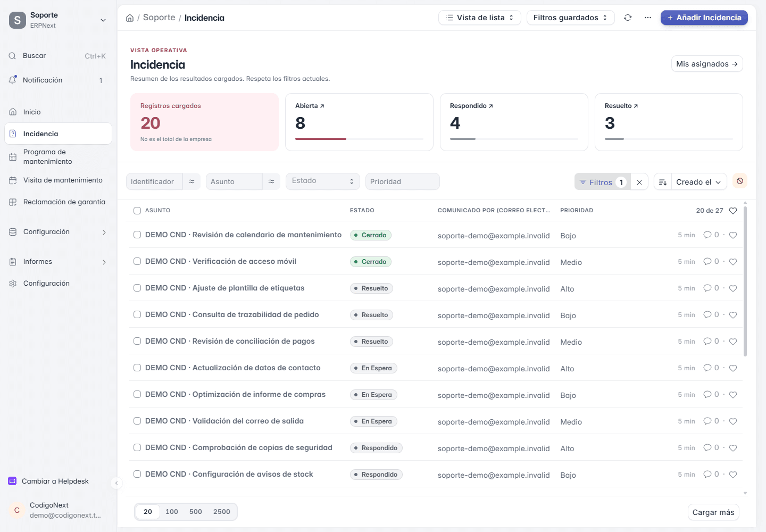Open the Estado filter dropdown
This screenshot has height=532, width=766.
tap(323, 181)
